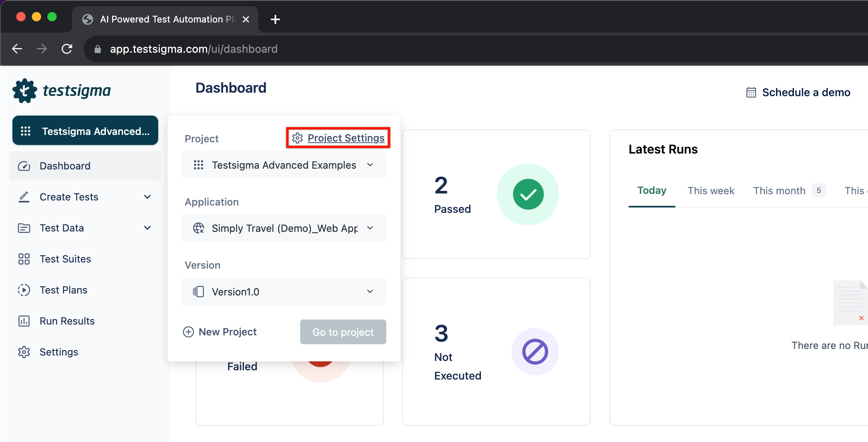Go to Dashboard in sidebar
Screen dimensions: 868x442
85,166
